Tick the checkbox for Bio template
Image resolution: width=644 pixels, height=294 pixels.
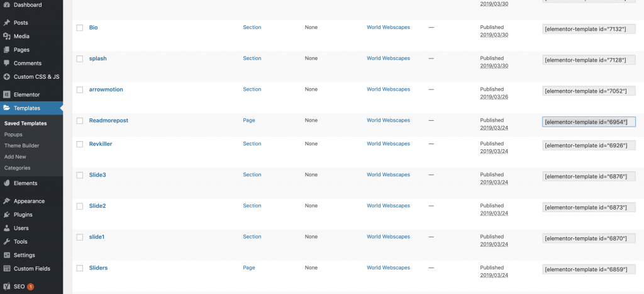click(80, 28)
